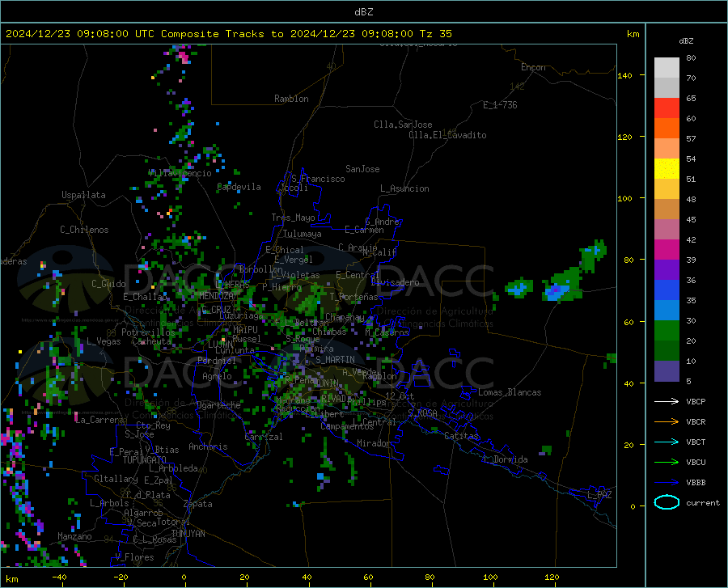Click the Lomas_Blancas map label

tap(510, 392)
